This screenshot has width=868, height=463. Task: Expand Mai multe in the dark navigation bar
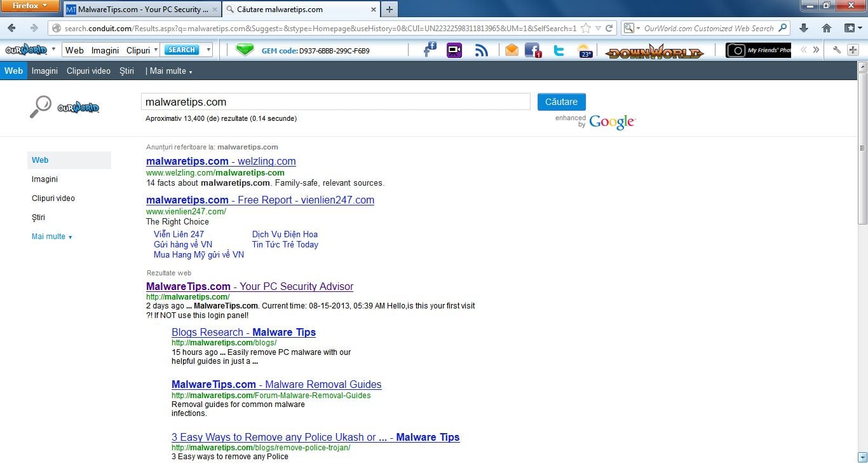[170, 71]
